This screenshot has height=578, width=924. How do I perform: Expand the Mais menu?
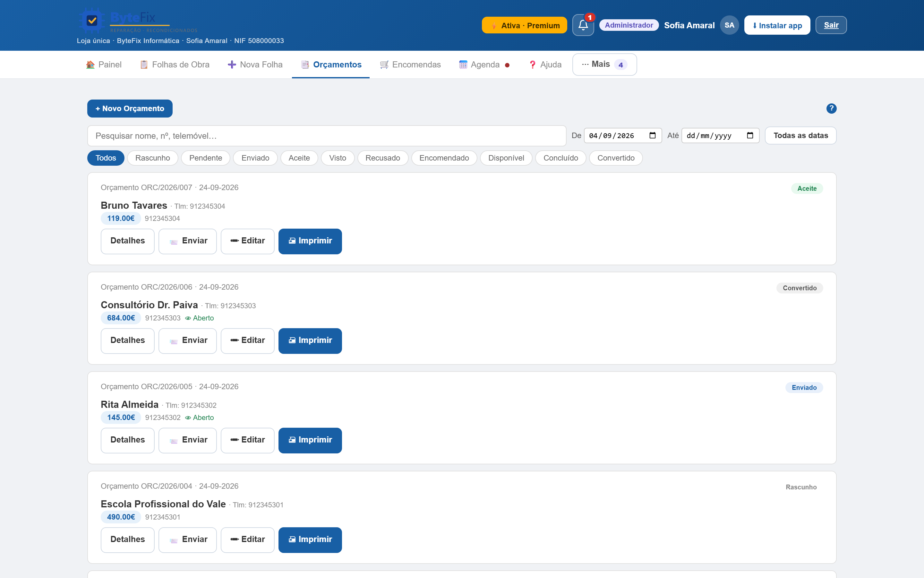tap(604, 65)
